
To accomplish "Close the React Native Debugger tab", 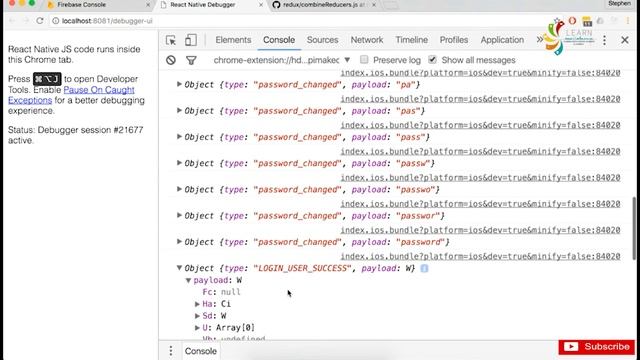I will pos(261,5).
